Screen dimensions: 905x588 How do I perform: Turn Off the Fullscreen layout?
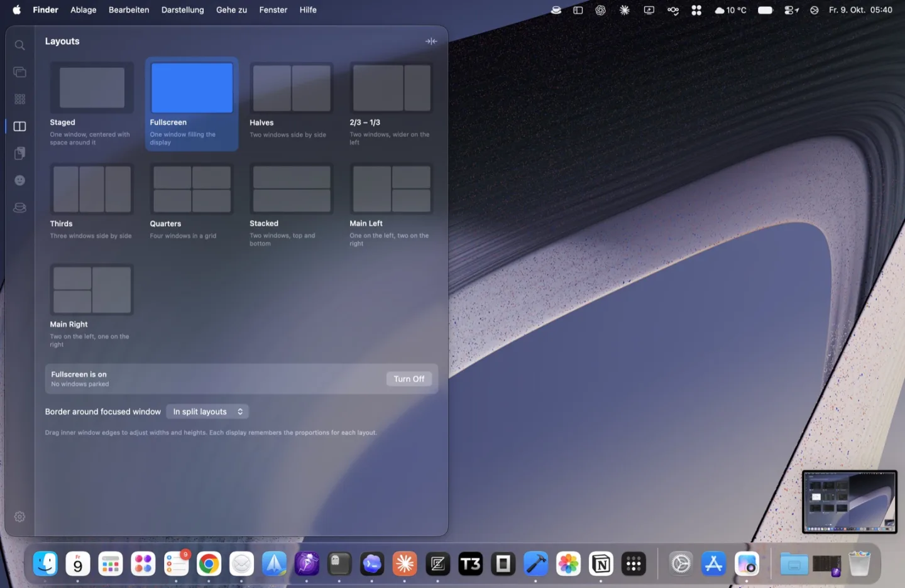click(409, 379)
